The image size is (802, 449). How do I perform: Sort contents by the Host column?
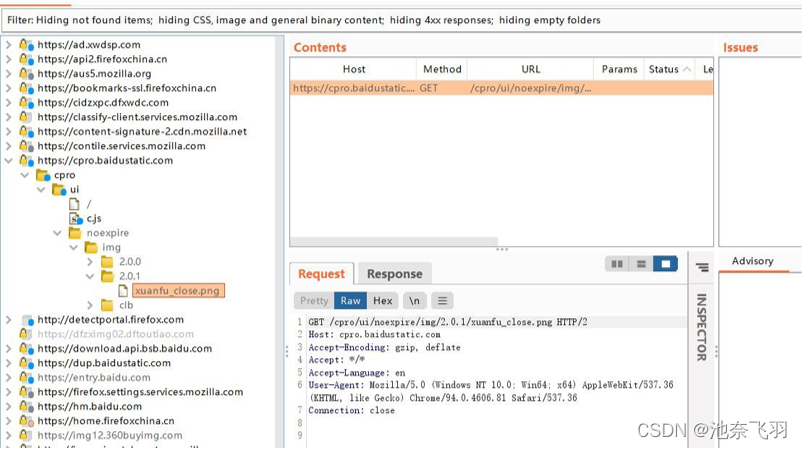[x=353, y=69]
